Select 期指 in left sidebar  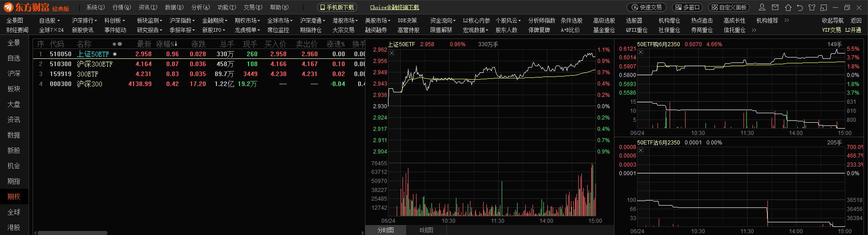tap(14, 181)
